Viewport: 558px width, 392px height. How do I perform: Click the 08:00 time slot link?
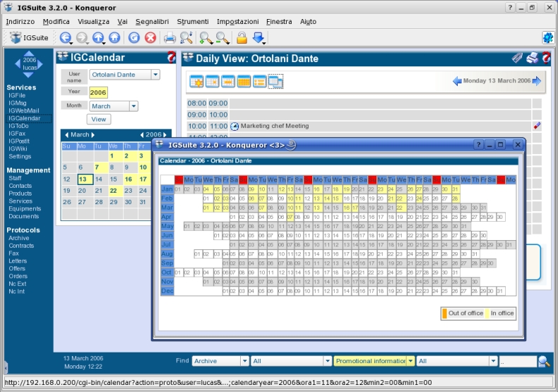(x=197, y=104)
